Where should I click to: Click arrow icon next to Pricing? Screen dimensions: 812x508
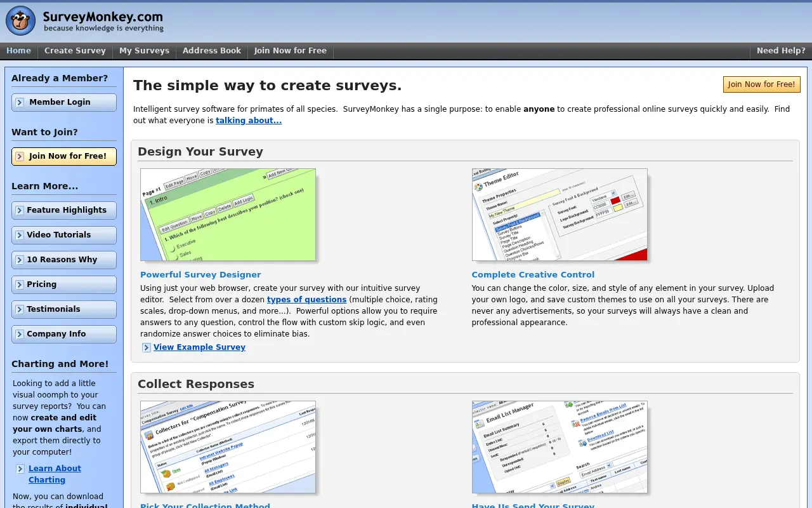point(19,284)
